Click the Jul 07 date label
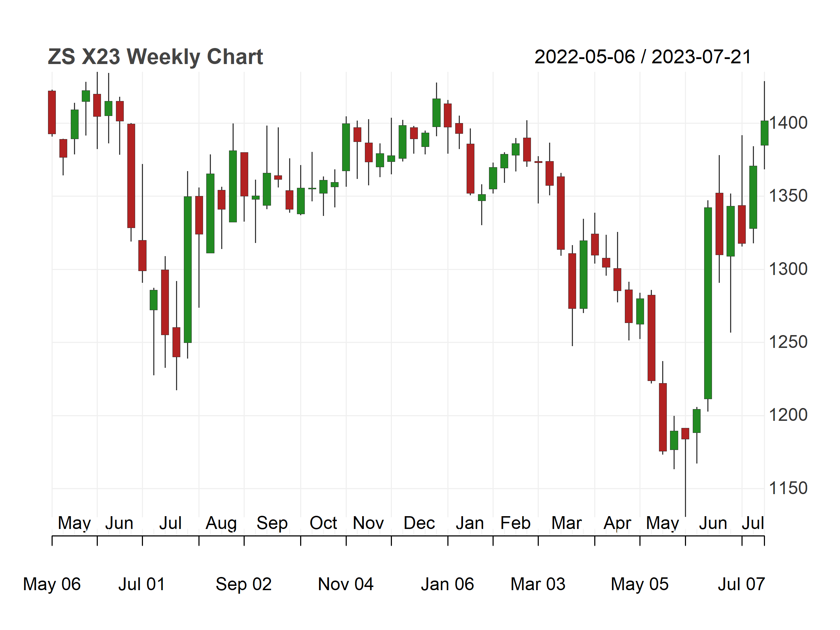 (x=741, y=584)
